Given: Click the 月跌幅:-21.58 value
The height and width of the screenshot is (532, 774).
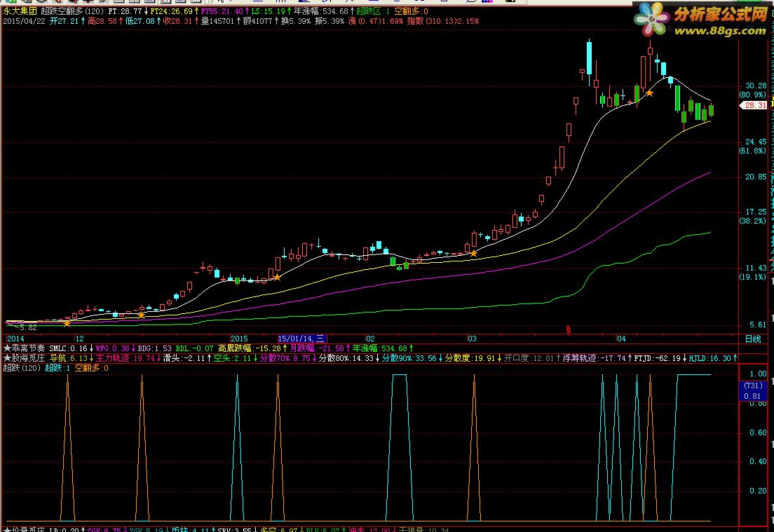Looking at the screenshot, I should pyautogui.click(x=316, y=348).
